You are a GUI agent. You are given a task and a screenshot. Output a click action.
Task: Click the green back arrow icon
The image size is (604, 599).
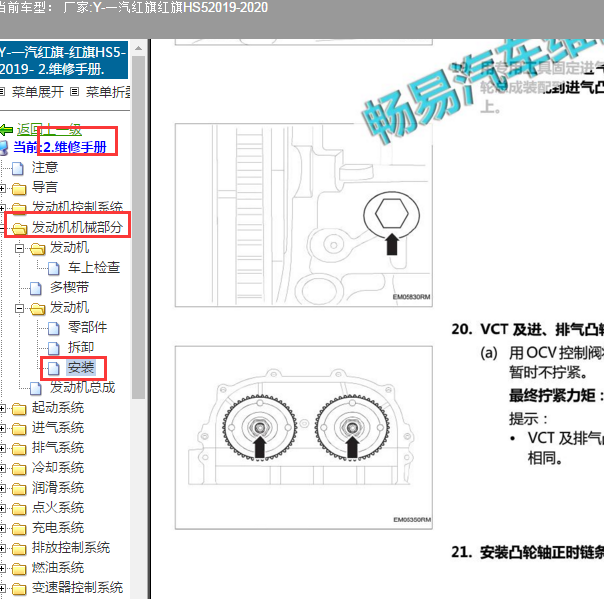coord(6,130)
